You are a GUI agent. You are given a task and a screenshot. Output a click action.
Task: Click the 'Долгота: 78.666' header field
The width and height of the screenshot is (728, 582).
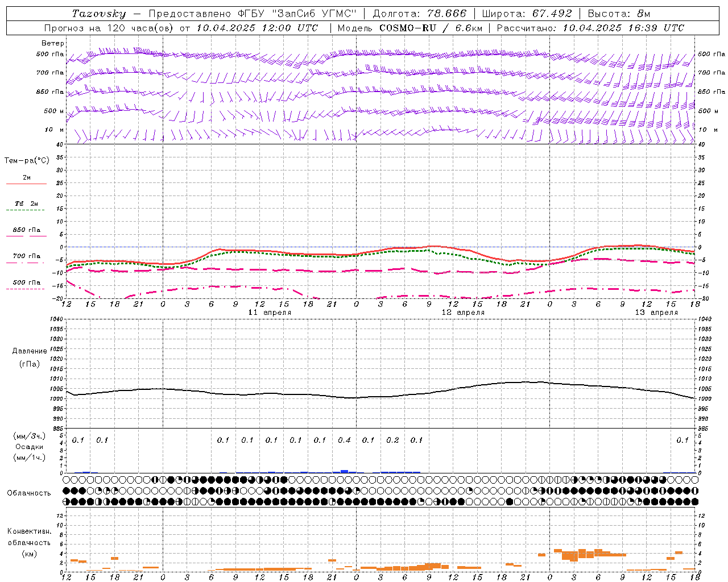(420, 14)
